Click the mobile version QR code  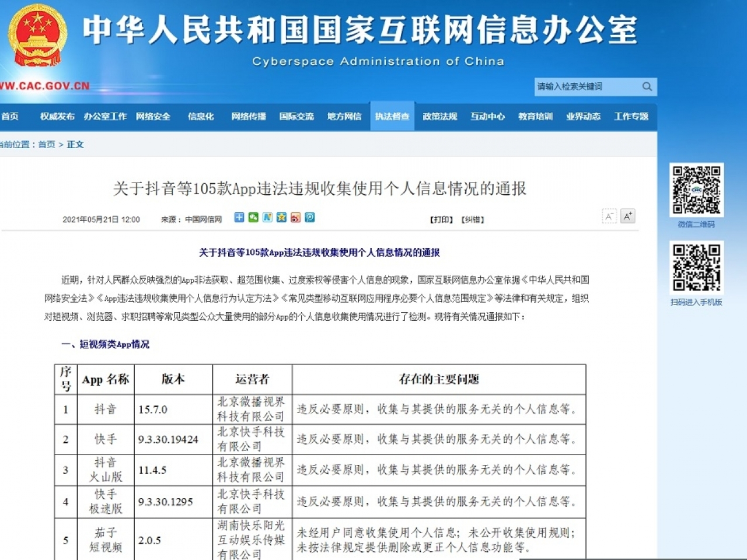click(x=696, y=267)
